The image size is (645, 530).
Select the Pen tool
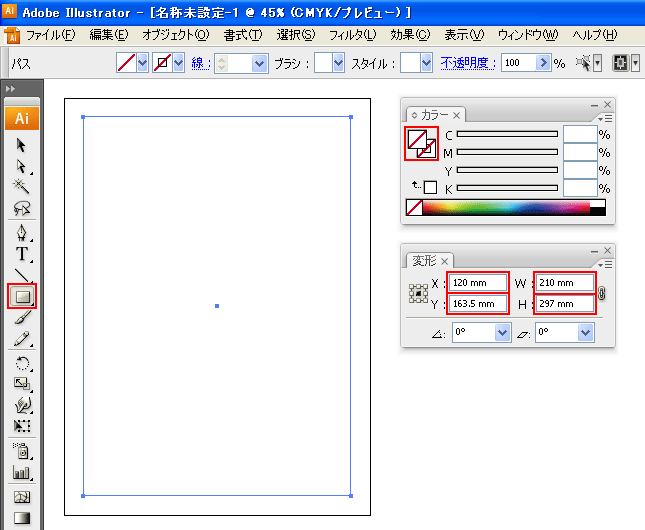pyautogui.click(x=22, y=233)
